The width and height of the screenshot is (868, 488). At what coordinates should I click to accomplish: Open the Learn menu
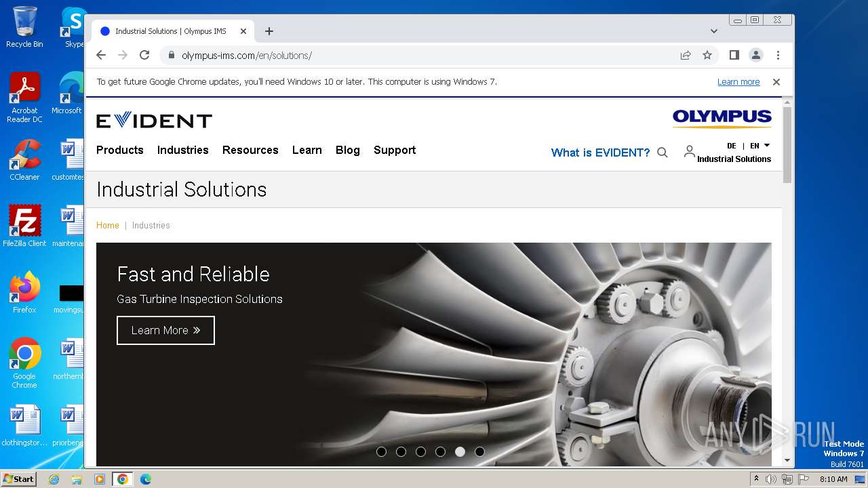(307, 150)
